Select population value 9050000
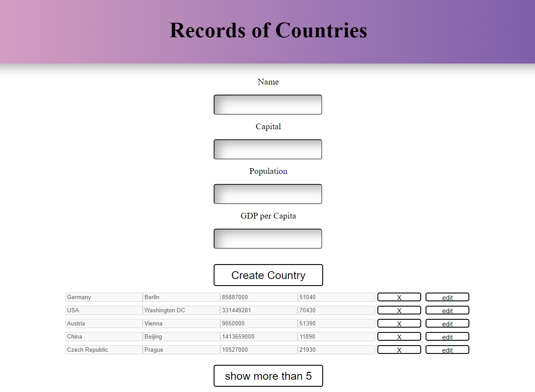The image size is (535, 392). 259,323
